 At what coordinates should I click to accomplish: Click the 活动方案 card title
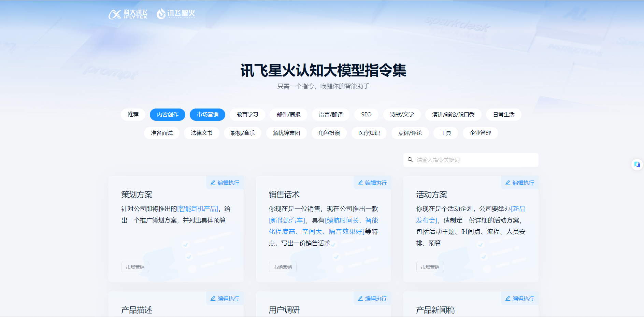pyautogui.click(x=432, y=195)
